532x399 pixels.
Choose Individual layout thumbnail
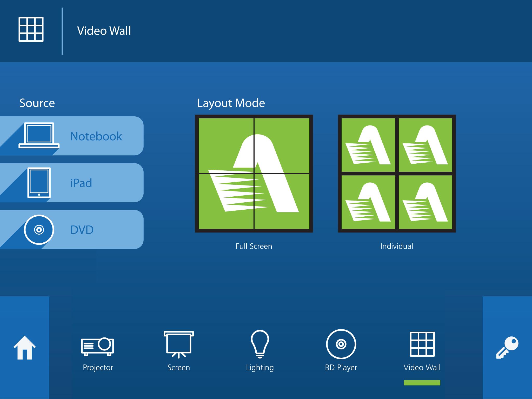(397, 174)
